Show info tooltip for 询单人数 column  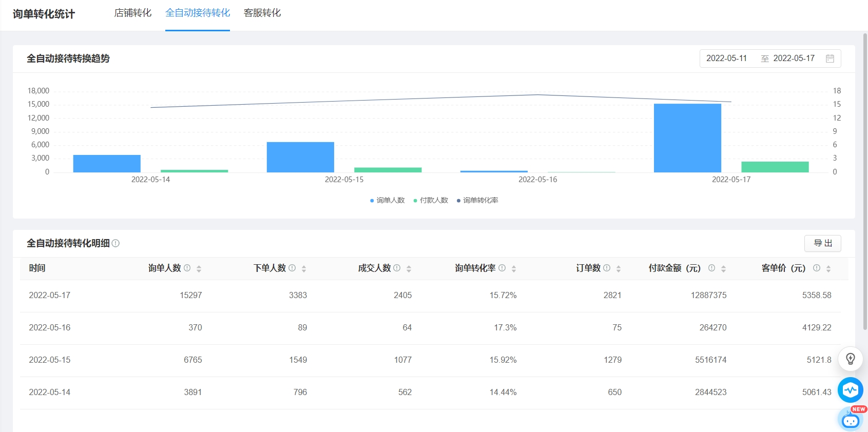pos(187,268)
